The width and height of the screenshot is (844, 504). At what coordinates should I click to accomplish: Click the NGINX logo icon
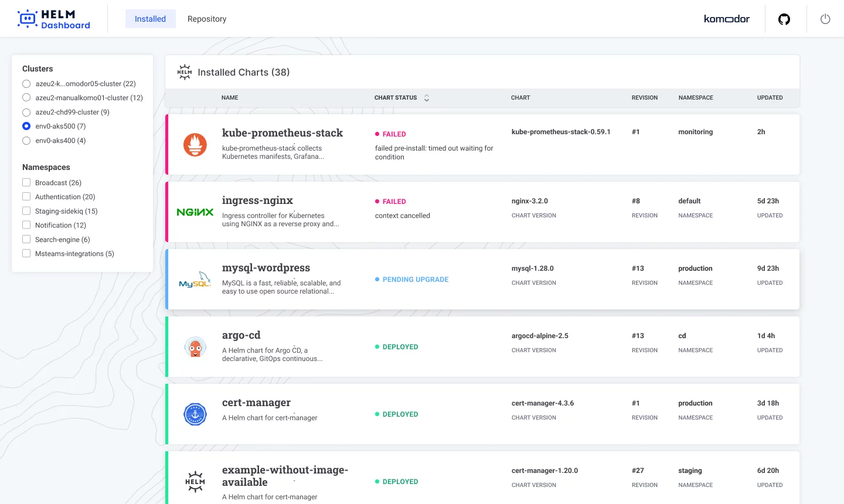[195, 212]
